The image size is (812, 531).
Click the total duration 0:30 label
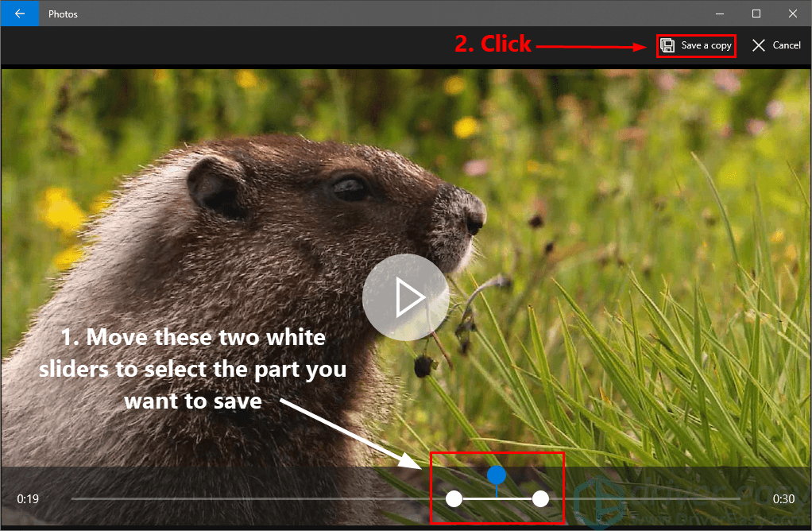783,499
